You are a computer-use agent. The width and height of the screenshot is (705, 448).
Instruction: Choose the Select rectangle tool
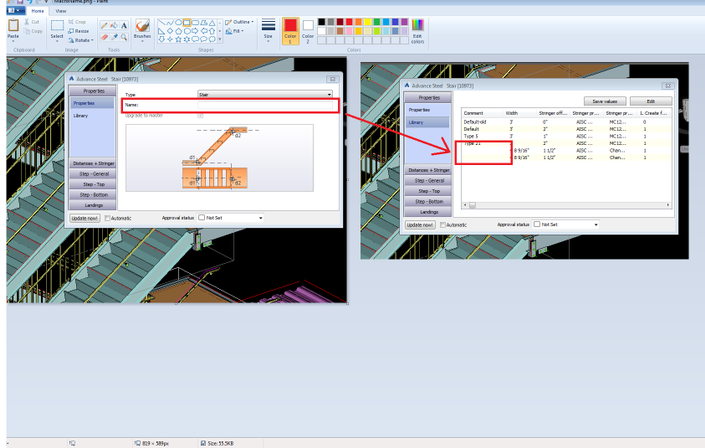tap(57, 26)
